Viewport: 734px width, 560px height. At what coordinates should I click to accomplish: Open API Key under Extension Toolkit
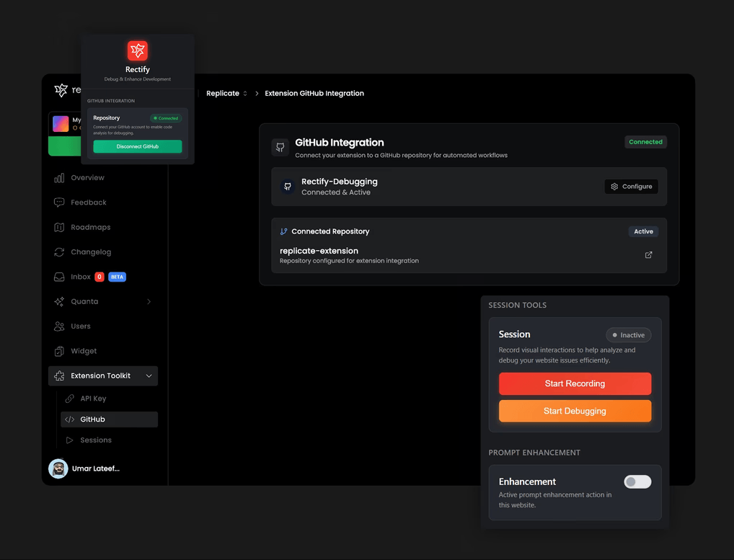click(109, 399)
